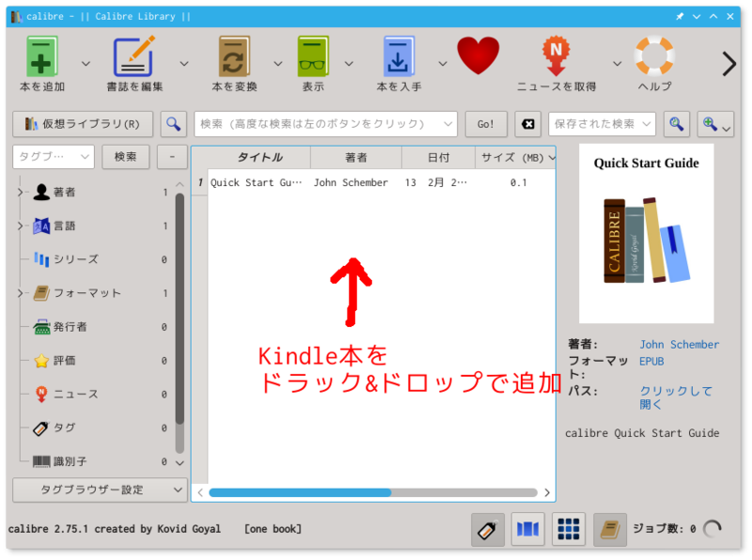Open the View (表示) book icon

pos(313,56)
